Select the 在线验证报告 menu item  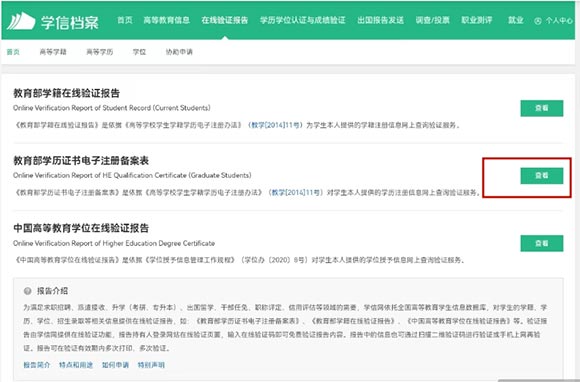(225, 20)
